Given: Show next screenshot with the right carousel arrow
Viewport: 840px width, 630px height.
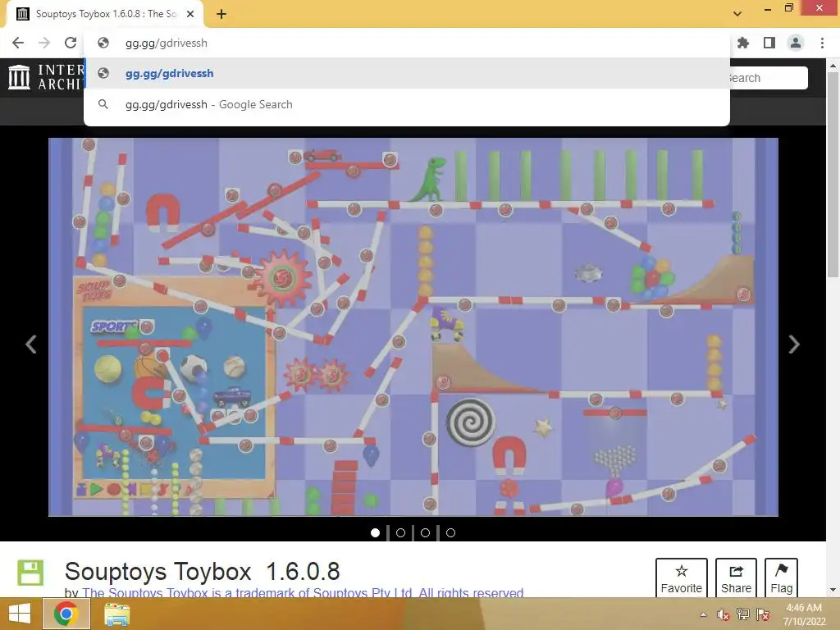Looking at the screenshot, I should [x=794, y=344].
